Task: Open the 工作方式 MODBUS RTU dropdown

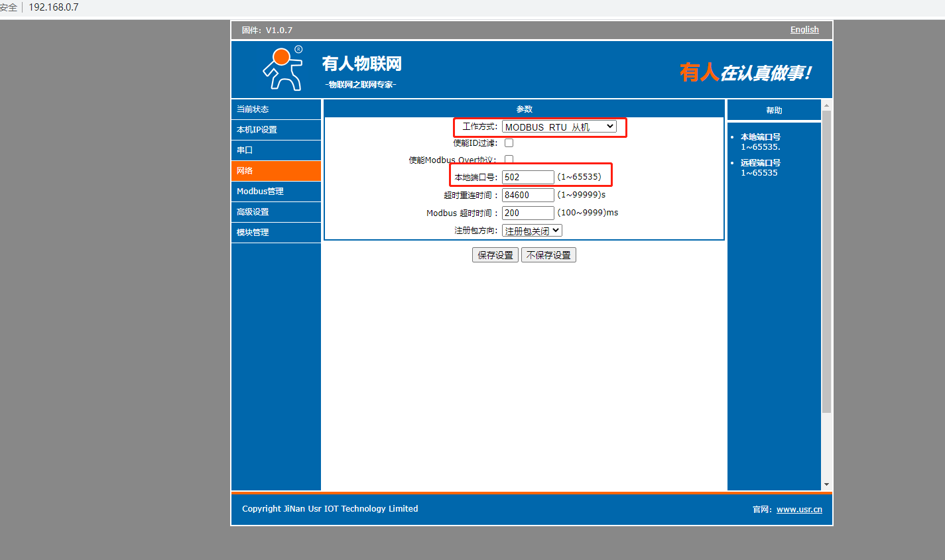Action: [x=559, y=127]
